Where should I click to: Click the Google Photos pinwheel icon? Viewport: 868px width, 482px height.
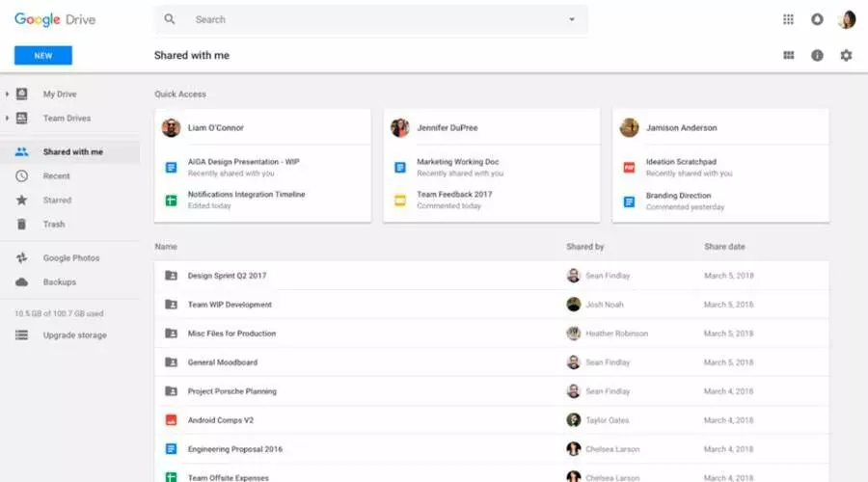(x=21, y=258)
